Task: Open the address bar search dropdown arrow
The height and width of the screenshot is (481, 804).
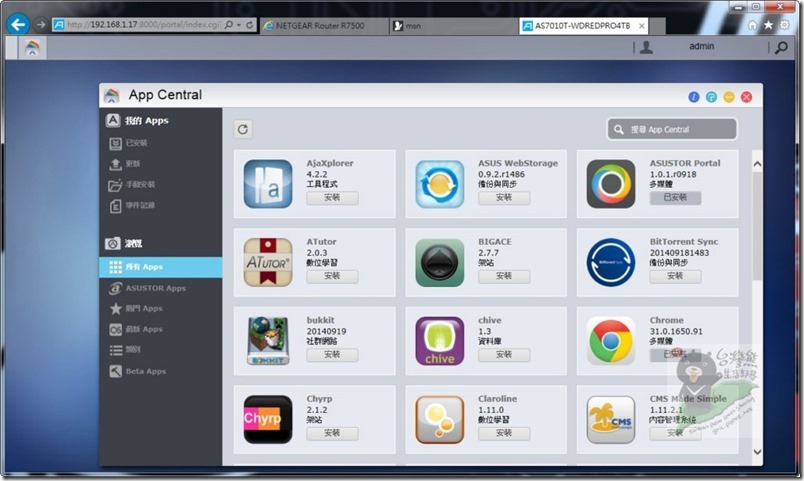Action: [239, 25]
